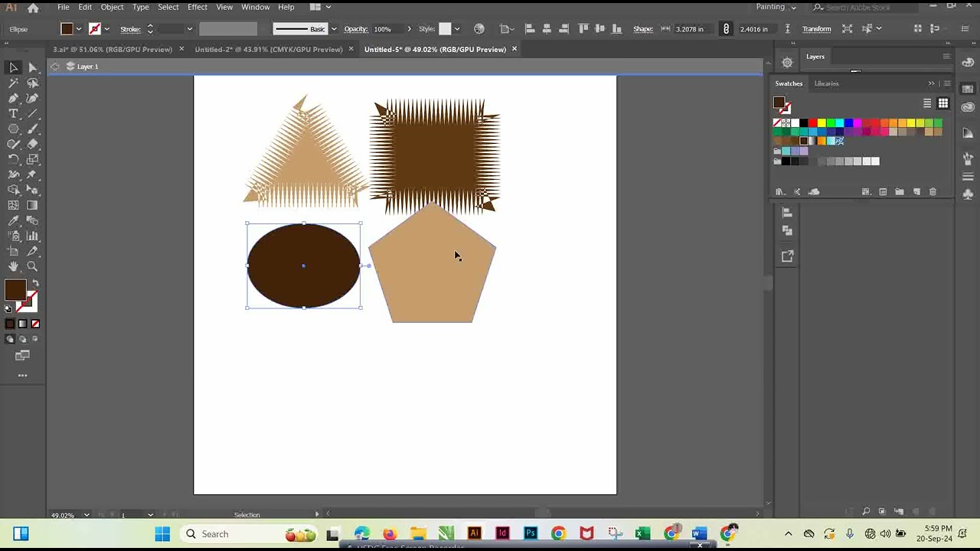
Task: Open the Effect menu
Action: point(198,7)
